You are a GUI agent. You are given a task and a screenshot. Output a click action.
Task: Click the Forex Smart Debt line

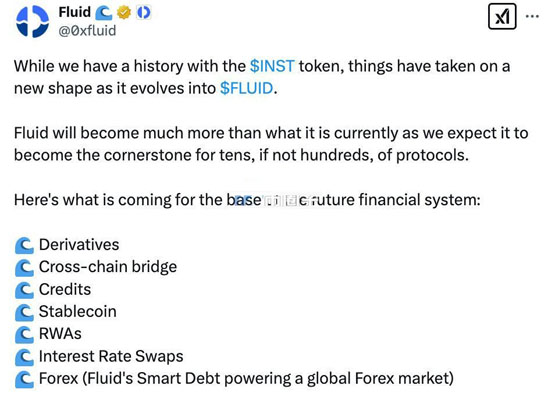246,378
